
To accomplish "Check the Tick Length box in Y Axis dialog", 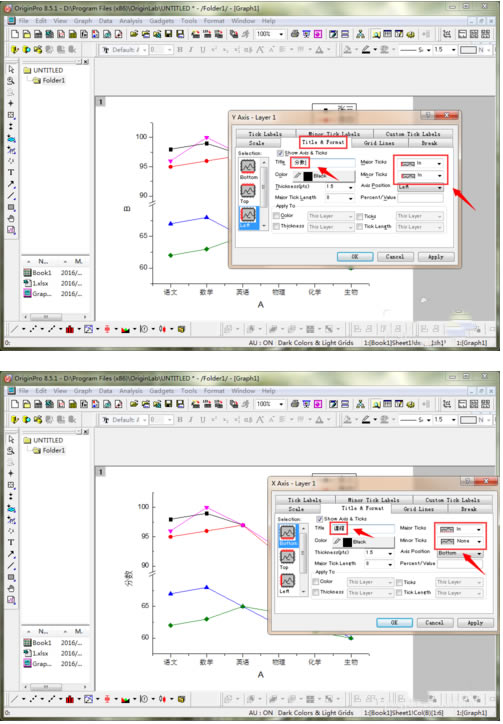I will 359,227.
